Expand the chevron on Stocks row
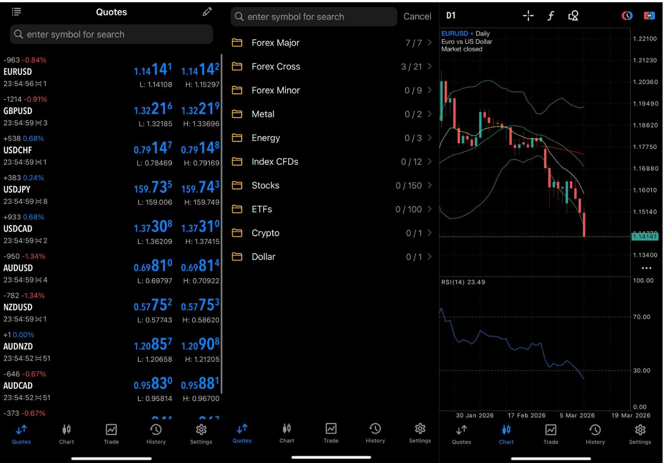The width and height of the screenshot is (663, 463). (x=430, y=185)
